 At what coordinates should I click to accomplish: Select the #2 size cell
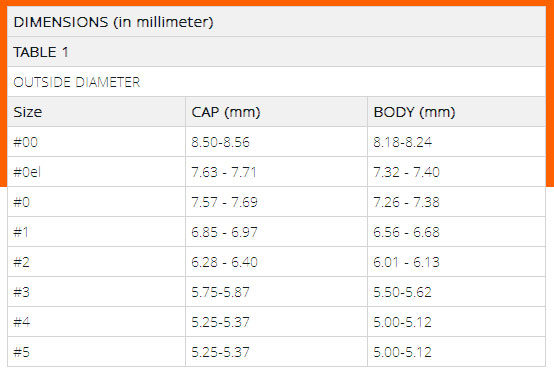point(96,262)
